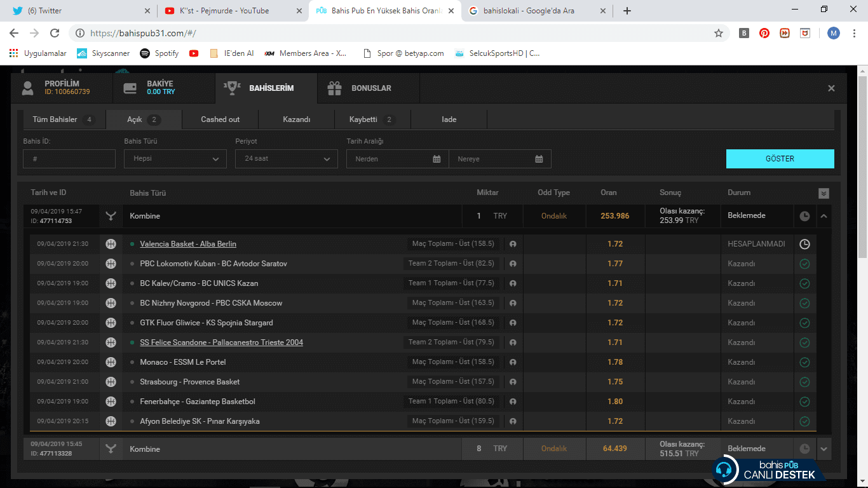Show Kazandı bets
The width and height of the screenshot is (868, 488).
(x=297, y=119)
